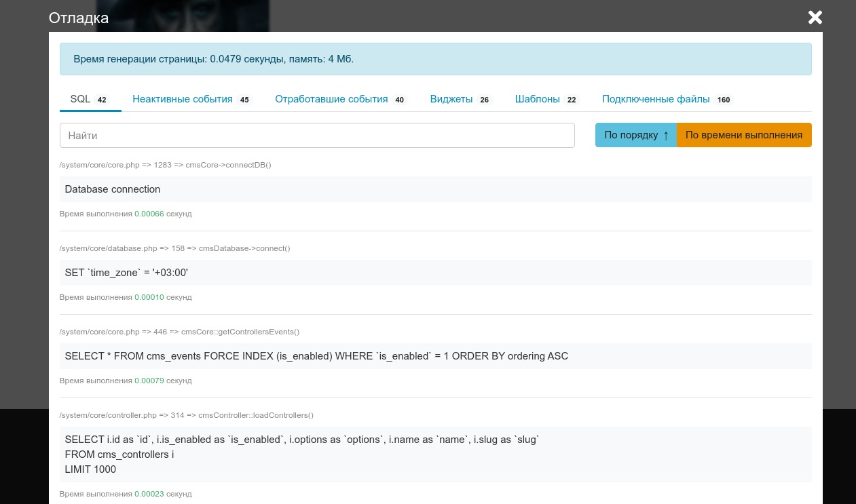
Task: Open the Отработавшие события tab
Action: (x=331, y=99)
